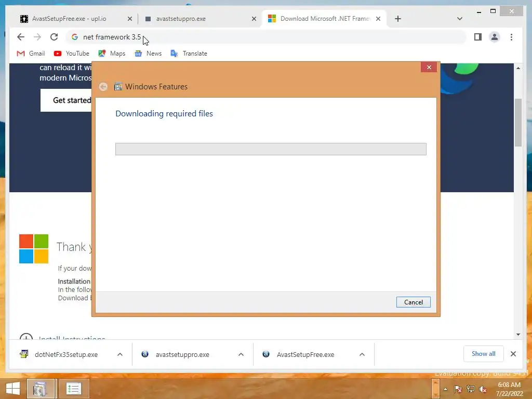The height and width of the screenshot is (399, 532).
Task: Open Action Center flag icon
Action: (458, 389)
